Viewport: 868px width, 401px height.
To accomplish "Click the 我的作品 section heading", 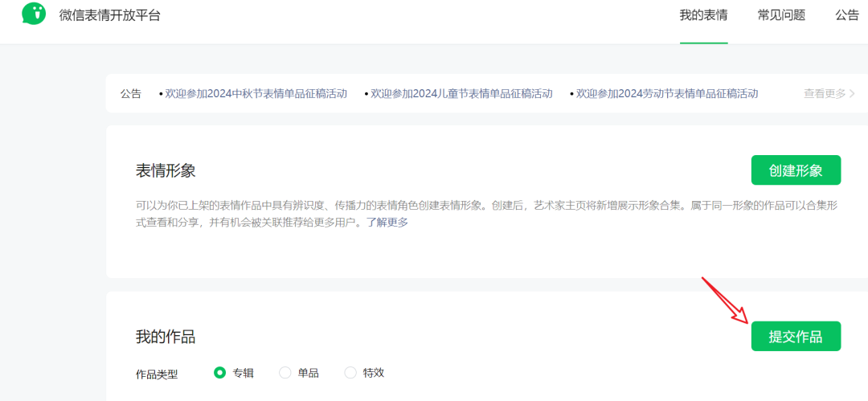I will click(x=166, y=336).
